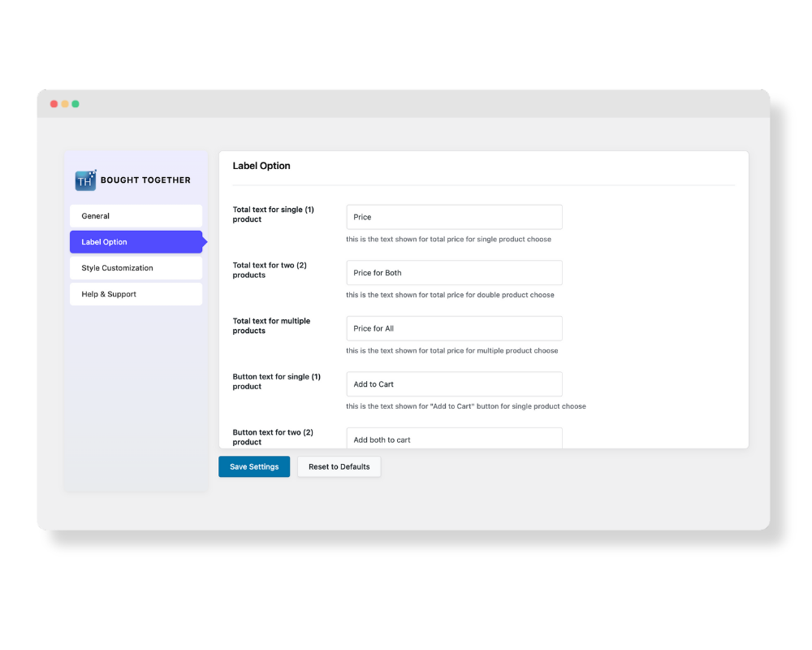812x650 pixels.
Task: Click into the "Add to Cart" text field
Action: [454, 384]
